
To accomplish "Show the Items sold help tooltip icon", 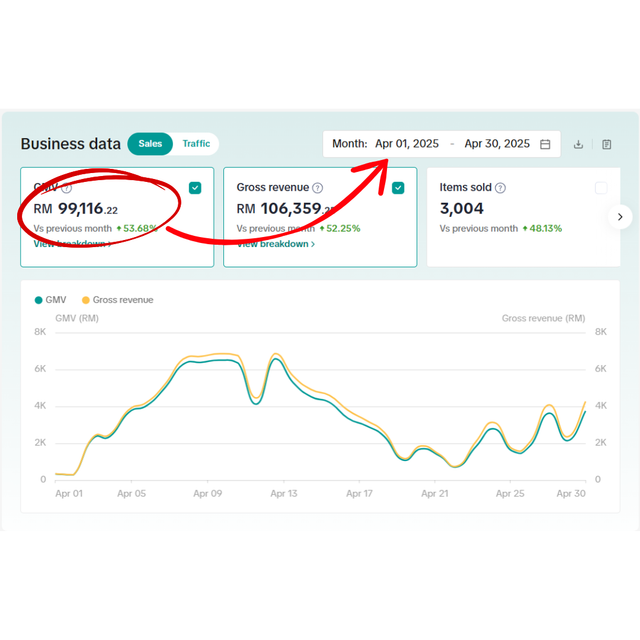I will pos(500,188).
